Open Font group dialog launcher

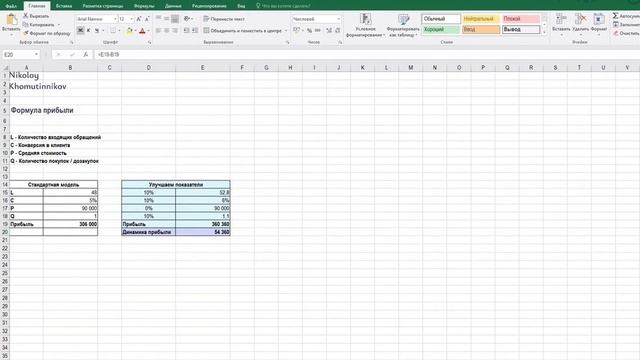click(x=149, y=42)
